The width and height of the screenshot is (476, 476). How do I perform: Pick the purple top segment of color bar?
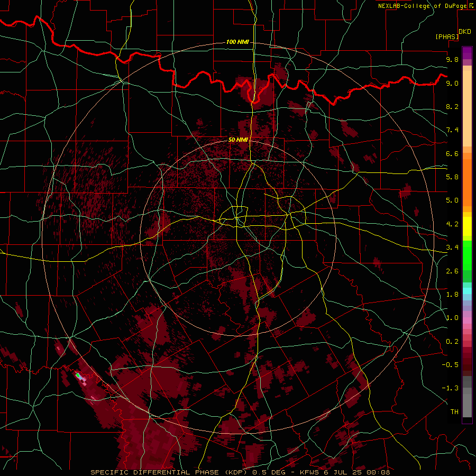tap(467, 53)
